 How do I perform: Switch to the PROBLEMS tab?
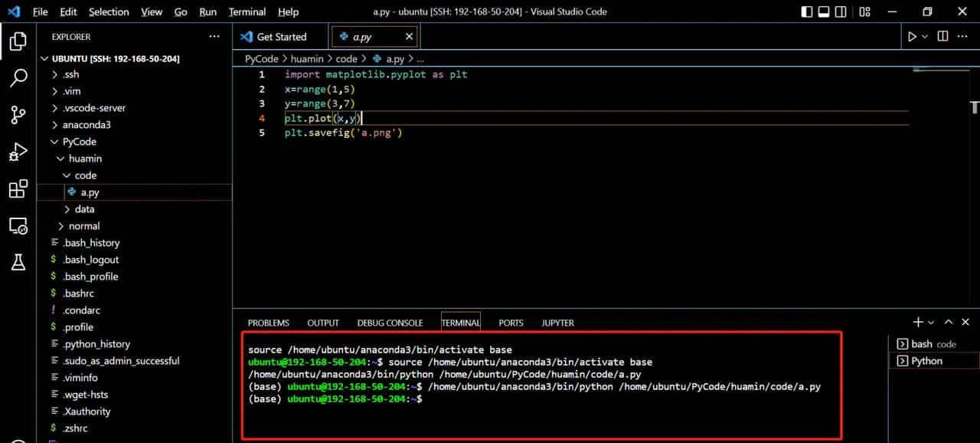(x=268, y=322)
